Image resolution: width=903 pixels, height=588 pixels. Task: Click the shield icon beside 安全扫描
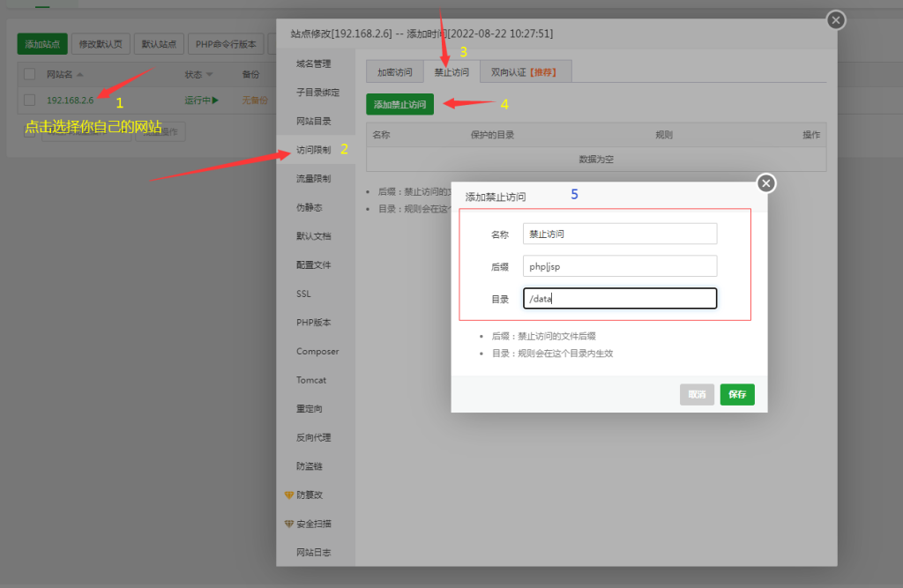[x=290, y=523]
